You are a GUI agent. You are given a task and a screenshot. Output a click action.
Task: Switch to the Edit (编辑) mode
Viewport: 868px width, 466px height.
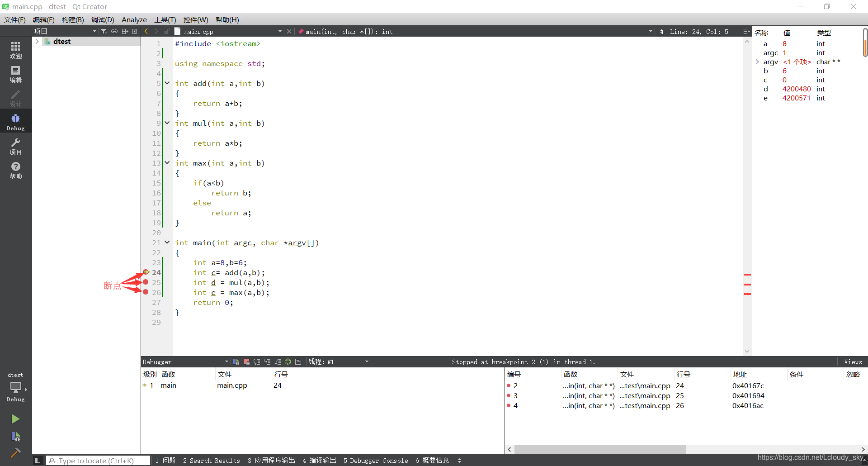16,74
